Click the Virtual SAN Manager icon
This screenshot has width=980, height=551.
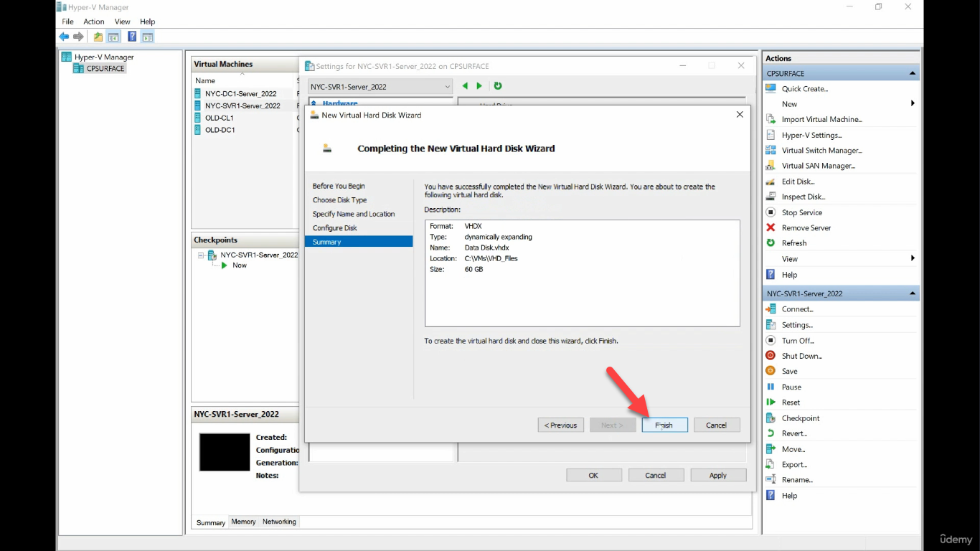pos(771,165)
